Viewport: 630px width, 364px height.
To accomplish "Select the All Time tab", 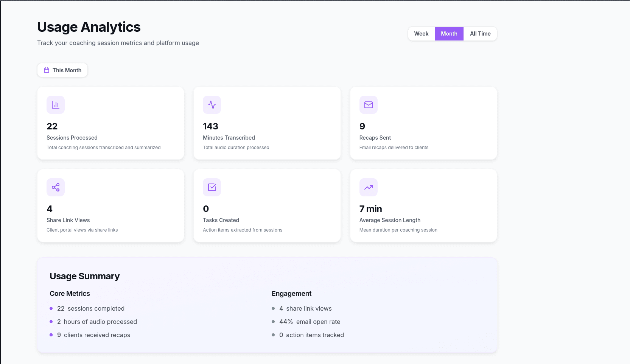I will coord(480,33).
